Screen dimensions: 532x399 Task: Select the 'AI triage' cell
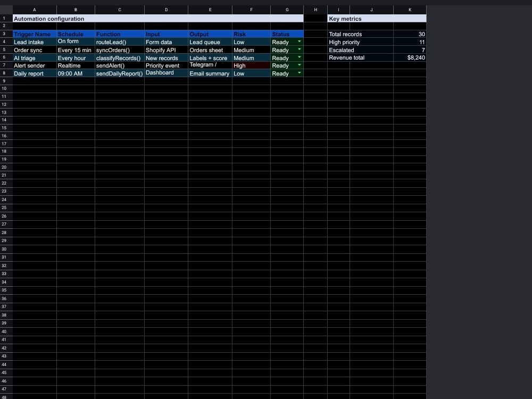35,57
